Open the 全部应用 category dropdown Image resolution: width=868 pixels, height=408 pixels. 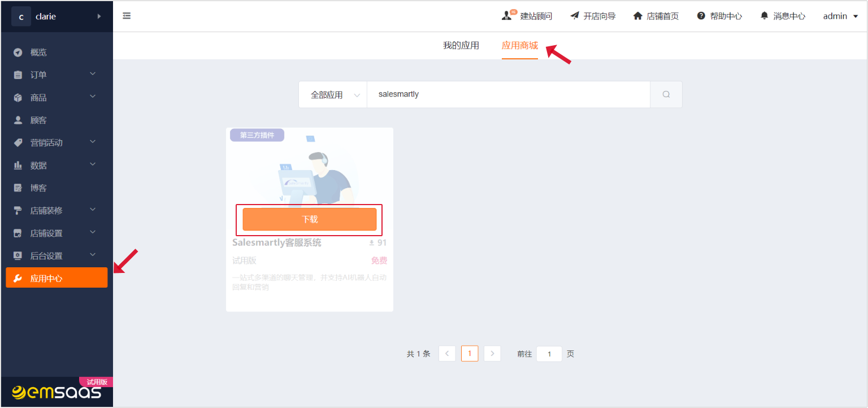coord(333,94)
